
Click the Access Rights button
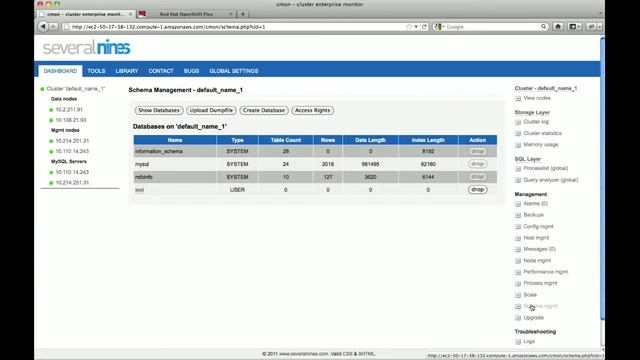coord(313,111)
